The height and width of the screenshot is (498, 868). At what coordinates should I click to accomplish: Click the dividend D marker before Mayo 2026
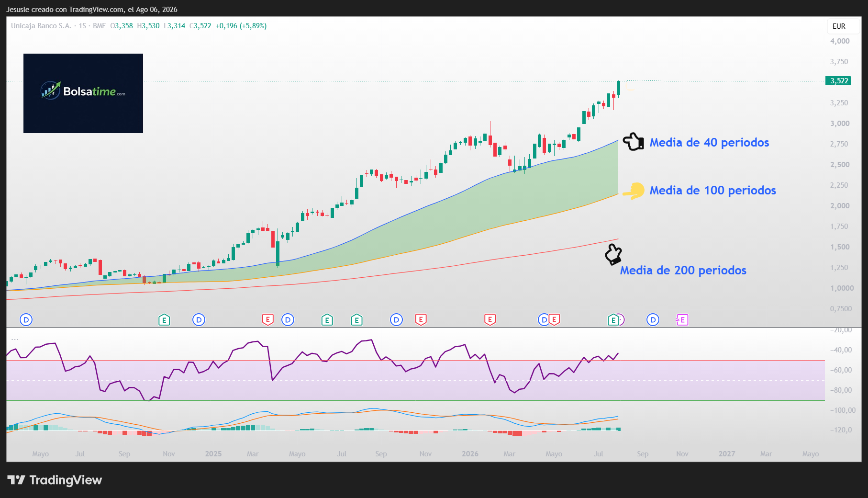tap(543, 320)
